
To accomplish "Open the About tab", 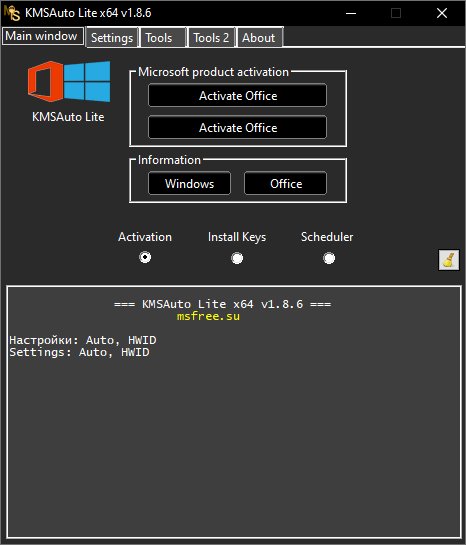I will pyautogui.click(x=260, y=38).
